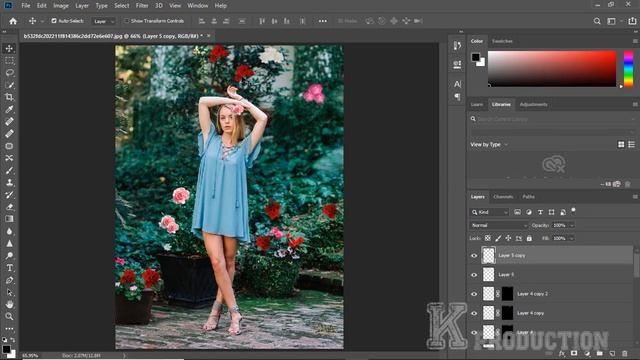Switch to the Learn tab
This screenshot has width=640, height=360.
477,104
